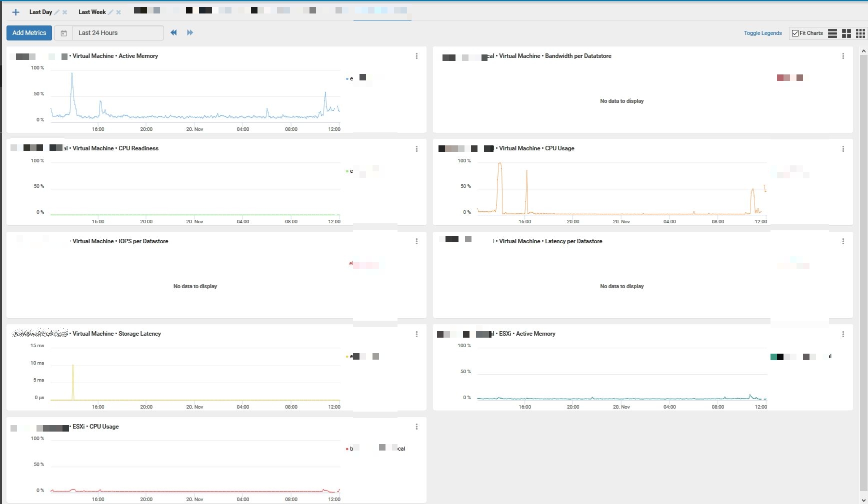This screenshot has width=868, height=504.
Task: Open options menu for Virtual Machine Active Memory chart
Action: (x=416, y=56)
